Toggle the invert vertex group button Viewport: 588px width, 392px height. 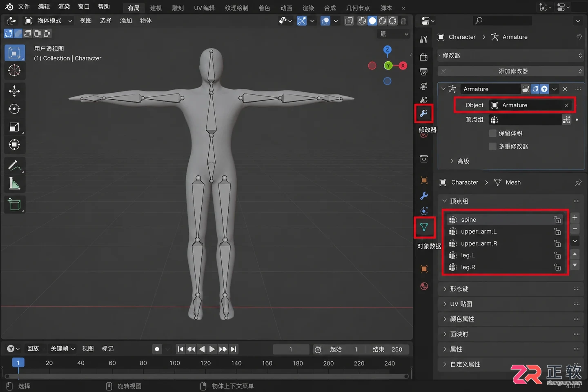566,120
